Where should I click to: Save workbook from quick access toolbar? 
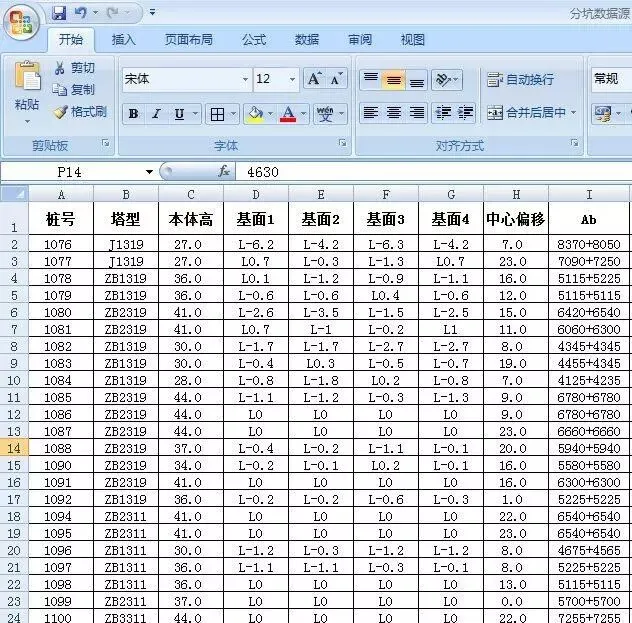pos(59,13)
